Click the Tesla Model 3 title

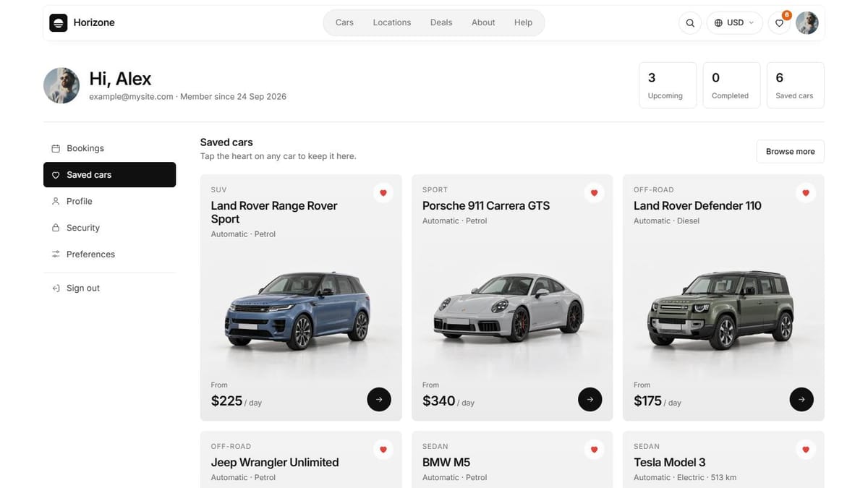pos(669,463)
